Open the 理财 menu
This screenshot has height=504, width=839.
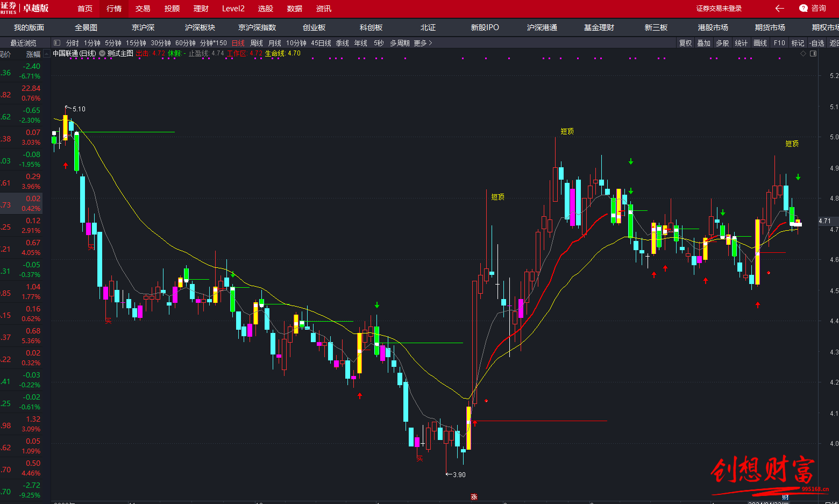(201, 9)
